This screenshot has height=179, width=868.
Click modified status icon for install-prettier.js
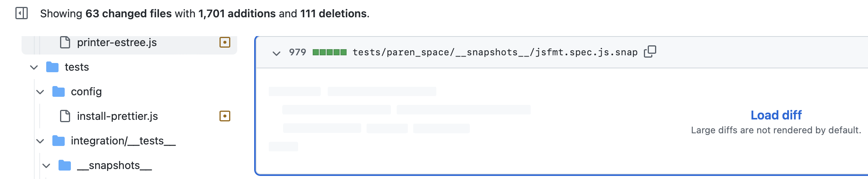point(225,116)
